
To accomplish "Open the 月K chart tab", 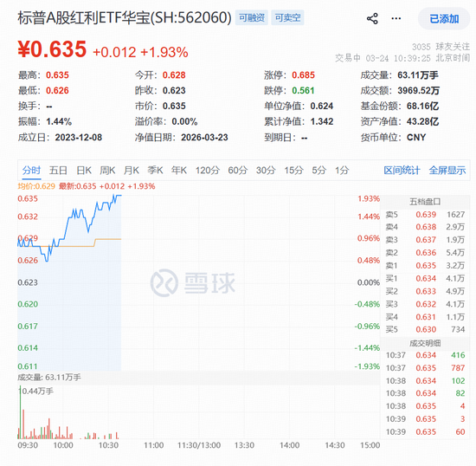I will coord(132,170).
